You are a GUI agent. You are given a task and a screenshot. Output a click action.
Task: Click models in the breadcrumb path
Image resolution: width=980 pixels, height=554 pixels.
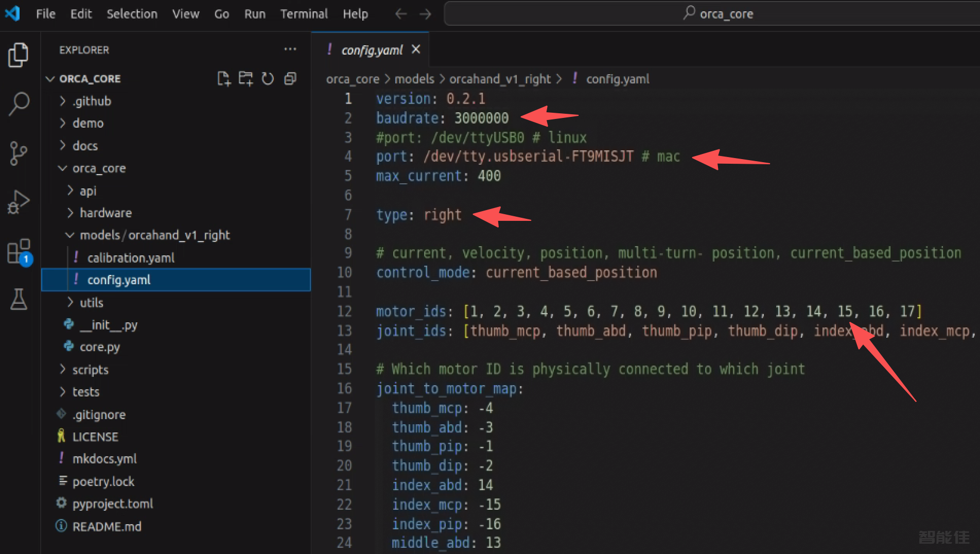(x=414, y=79)
